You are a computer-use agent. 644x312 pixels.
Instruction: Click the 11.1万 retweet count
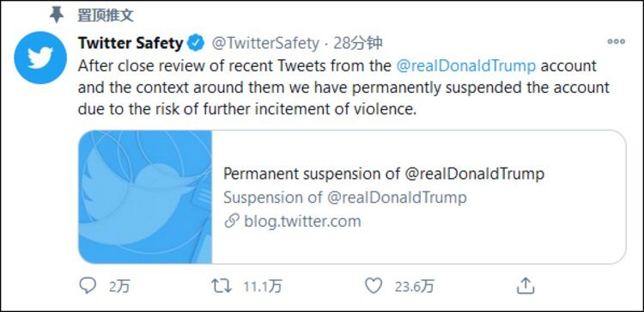pos(263,286)
